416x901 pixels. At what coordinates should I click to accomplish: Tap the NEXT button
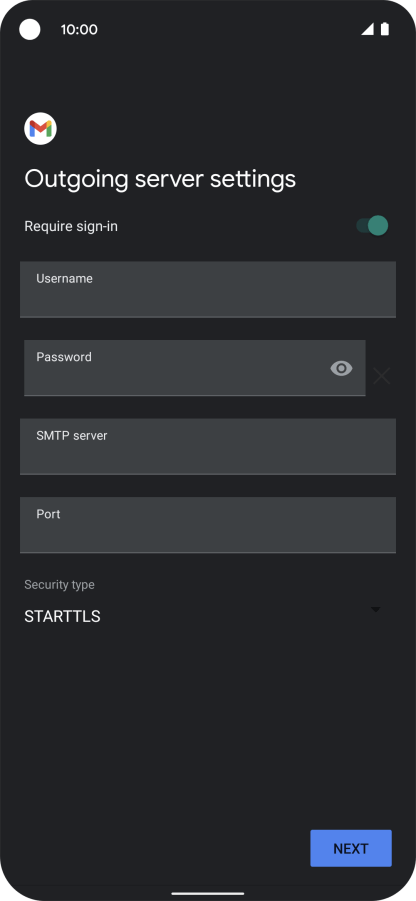[351, 848]
